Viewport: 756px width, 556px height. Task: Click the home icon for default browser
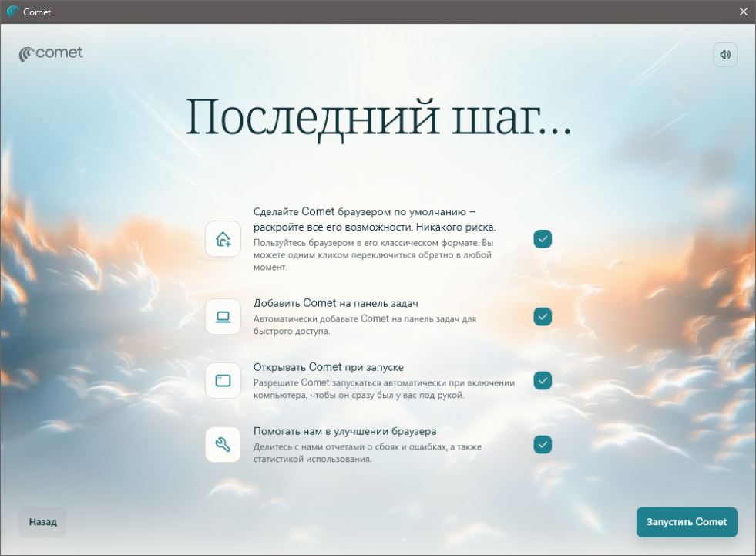223,239
